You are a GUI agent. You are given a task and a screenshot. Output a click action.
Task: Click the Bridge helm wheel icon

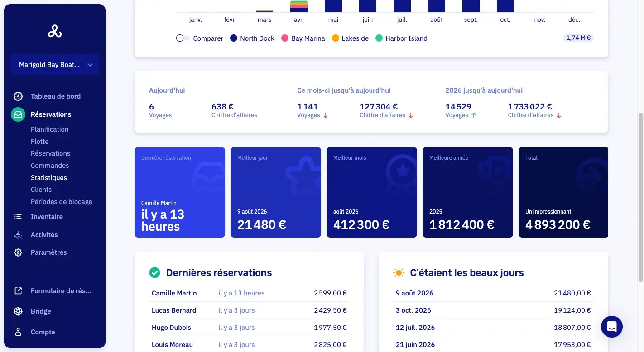point(18,311)
